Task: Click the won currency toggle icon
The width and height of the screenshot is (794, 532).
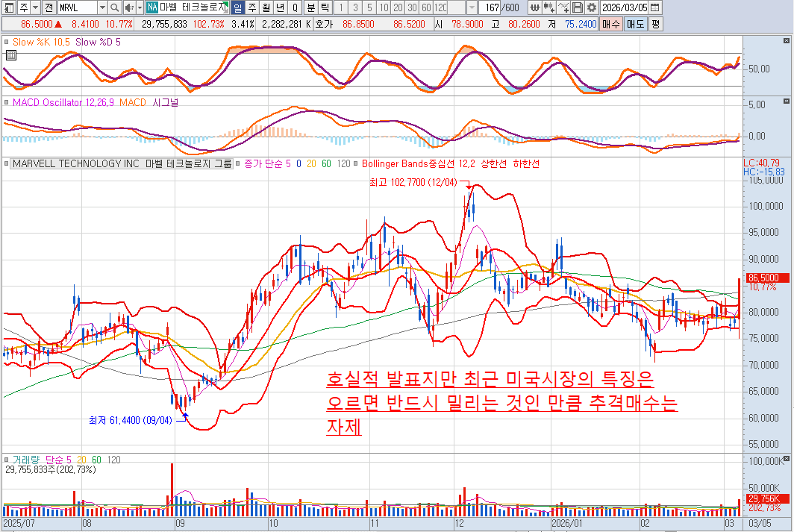Action: (x=534, y=7)
